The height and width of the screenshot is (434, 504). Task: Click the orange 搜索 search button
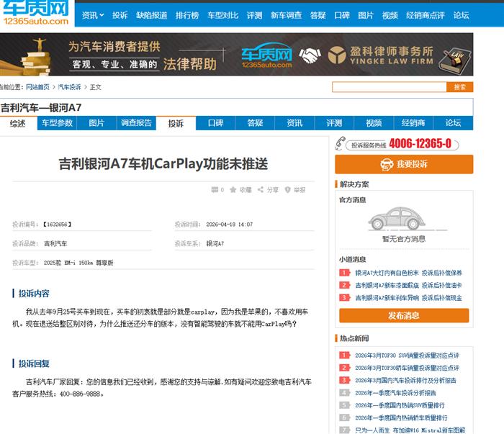459,87
